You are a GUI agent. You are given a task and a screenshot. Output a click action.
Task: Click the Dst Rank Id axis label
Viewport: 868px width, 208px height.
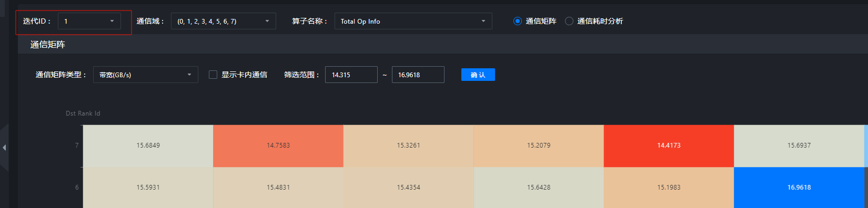pyautogui.click(x=83, y=113)
